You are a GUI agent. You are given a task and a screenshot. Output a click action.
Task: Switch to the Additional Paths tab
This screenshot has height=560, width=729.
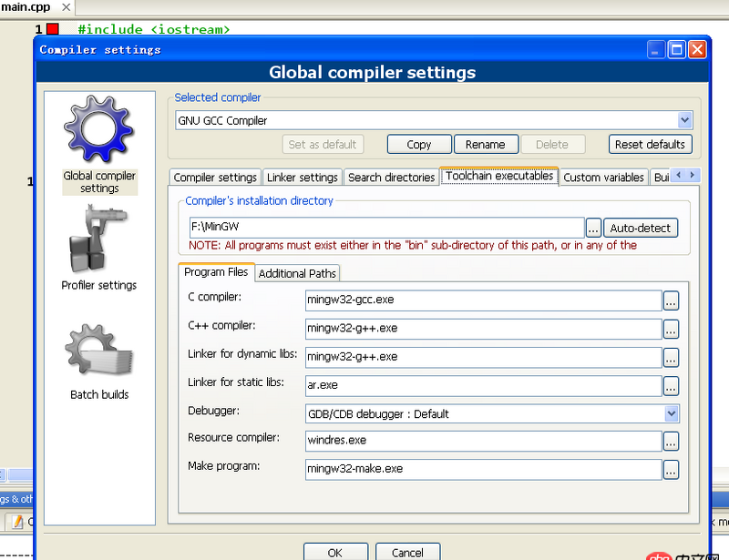(297, 273)
